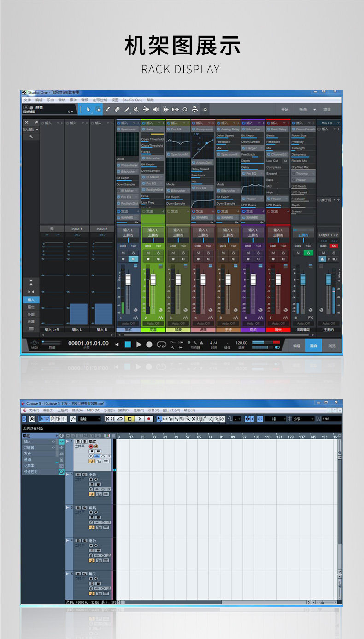Open the 文件 menu in Studio One
This screenshot has height=639, width=364.
[28, 100]
